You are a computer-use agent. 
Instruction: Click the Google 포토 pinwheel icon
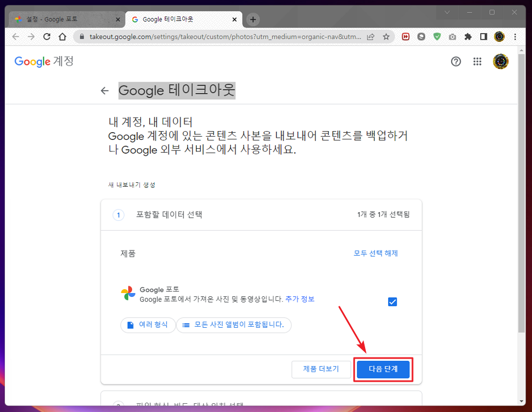point(128,293)
